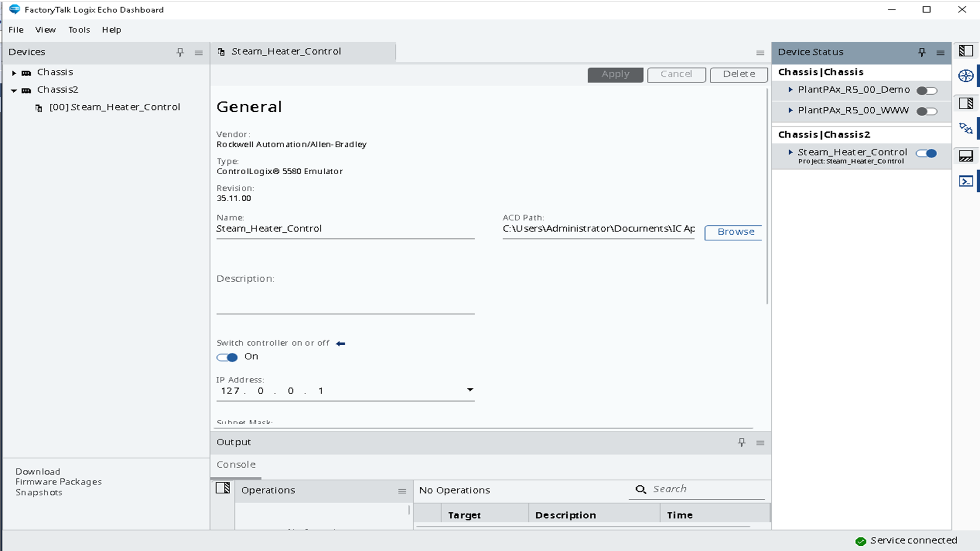Click the 'Service connected' status text
This screenshot has height=551, width=980.
(913, 541)
